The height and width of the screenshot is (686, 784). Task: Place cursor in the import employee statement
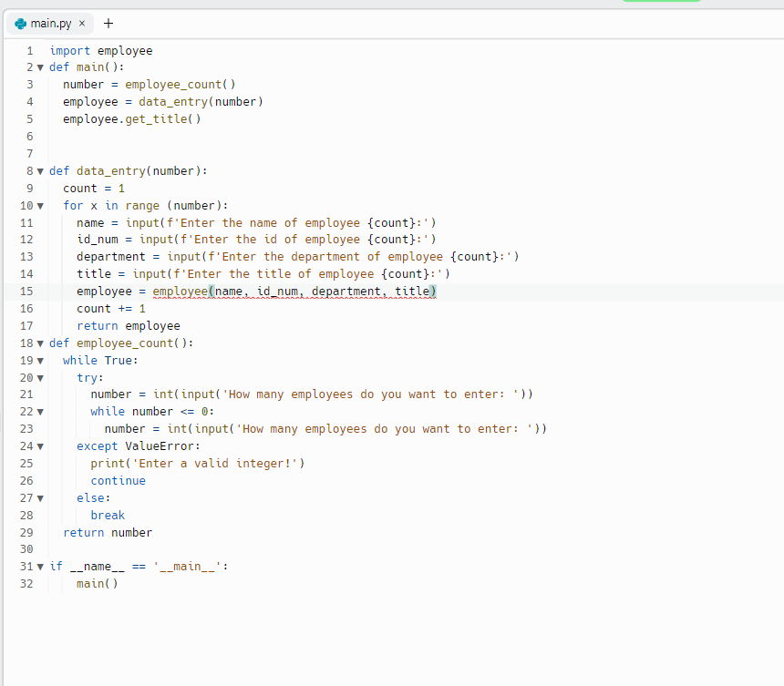pyautogui.click(x=100, y=50)
